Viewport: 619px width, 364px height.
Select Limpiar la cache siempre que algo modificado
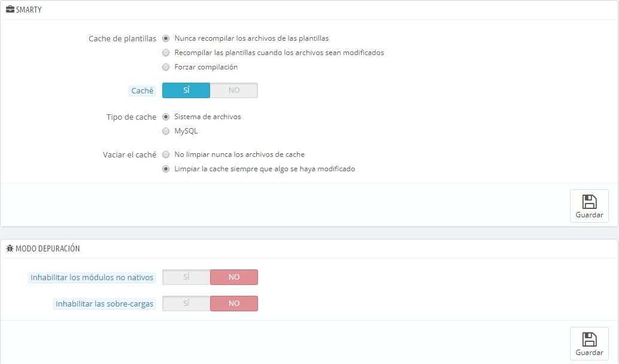coord(166,169)
